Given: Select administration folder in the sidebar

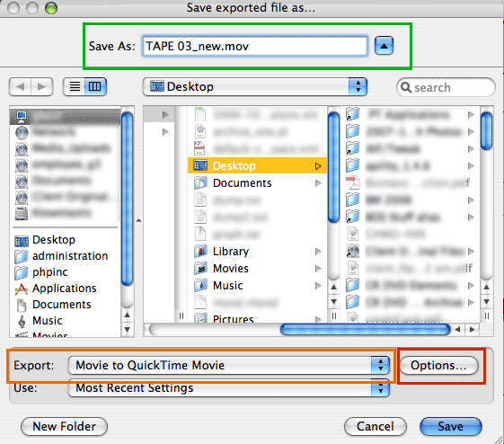Looking at the screenshot, I should (61, 256).
